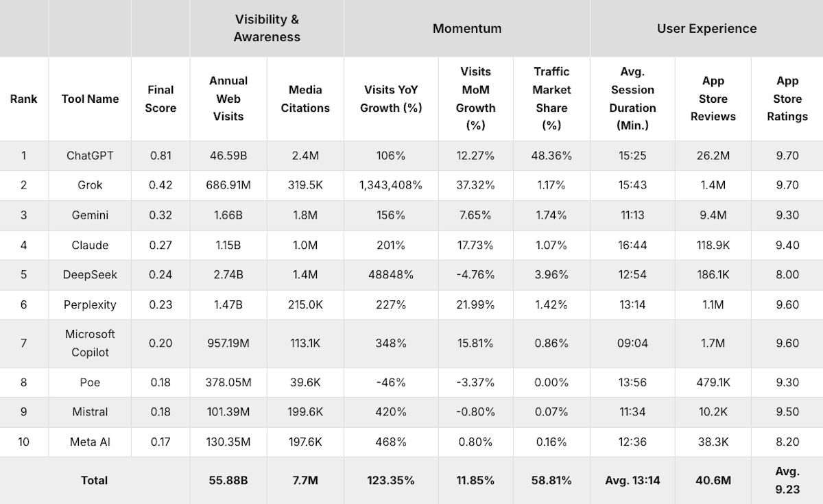Click the Traffic Market Share column header
This screenshot has width=823, height=504.
click(551, 99)
